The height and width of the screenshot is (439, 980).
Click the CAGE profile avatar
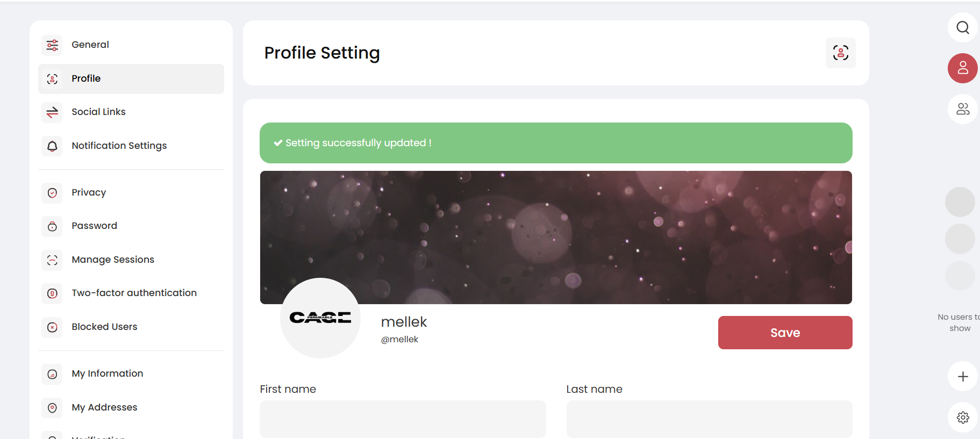point(320,318)
